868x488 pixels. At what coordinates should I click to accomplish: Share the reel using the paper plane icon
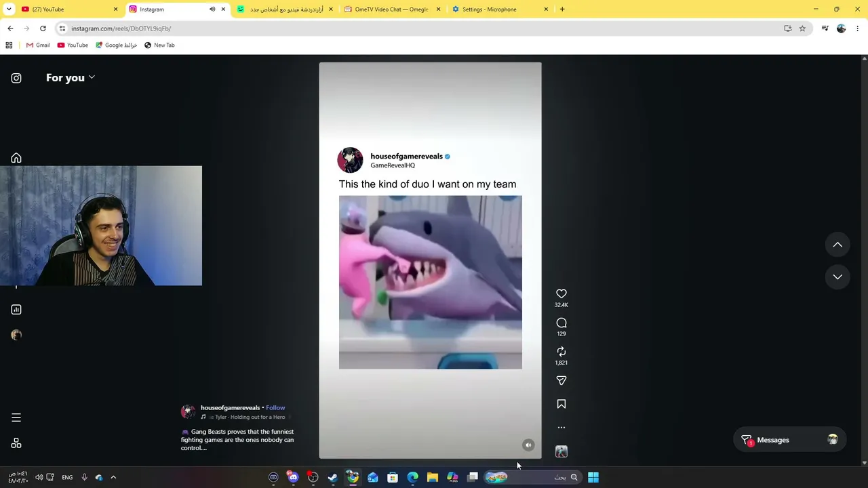tap(561, 381)
